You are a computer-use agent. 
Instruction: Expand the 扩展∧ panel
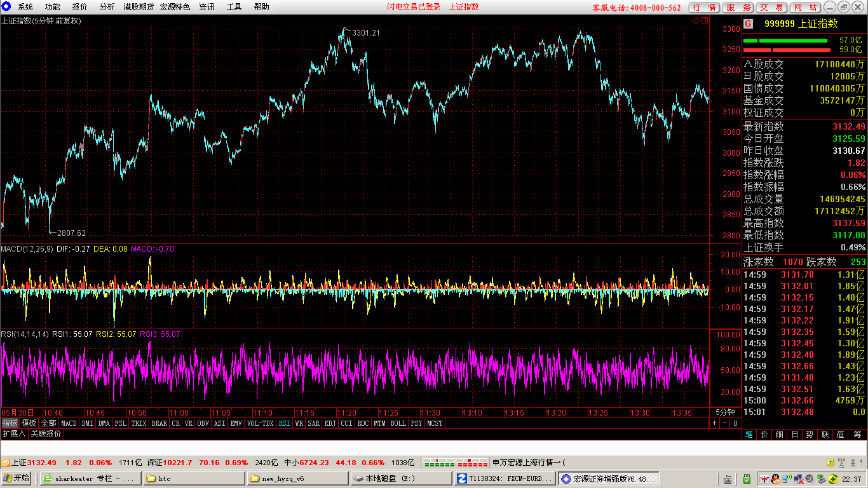(14, 434)
